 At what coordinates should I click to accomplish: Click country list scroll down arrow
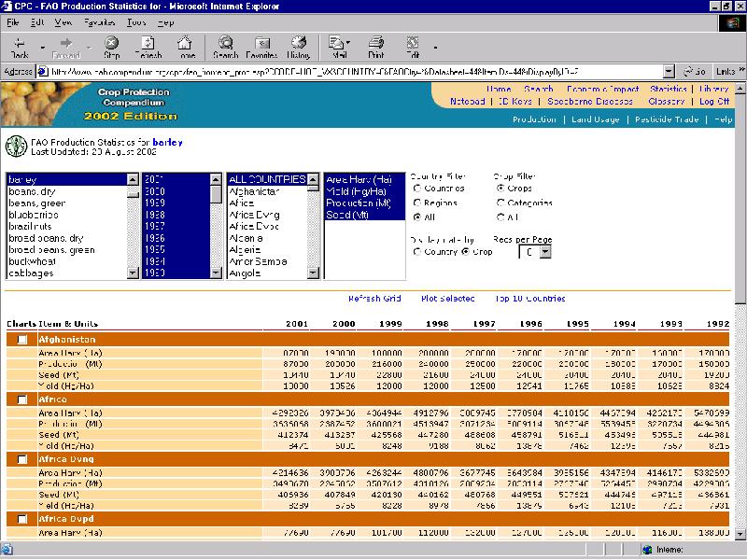coord(313,273)
